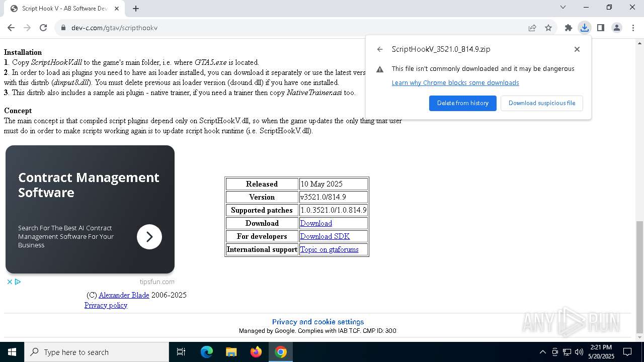Image resolution: width=644 pixels, height=362 pixels.
Task: Select the Script Hook V tab
Action: (x=64, y=9)
